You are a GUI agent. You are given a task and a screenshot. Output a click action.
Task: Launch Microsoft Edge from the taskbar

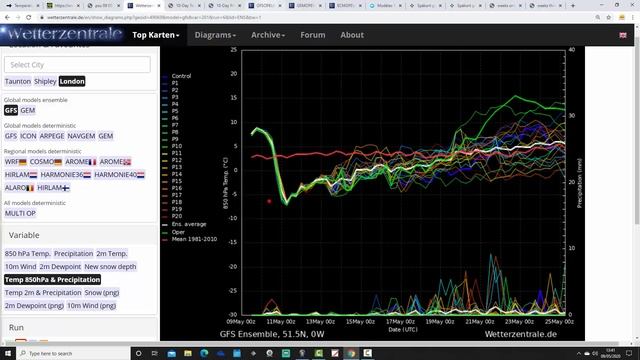pos(204,353)
